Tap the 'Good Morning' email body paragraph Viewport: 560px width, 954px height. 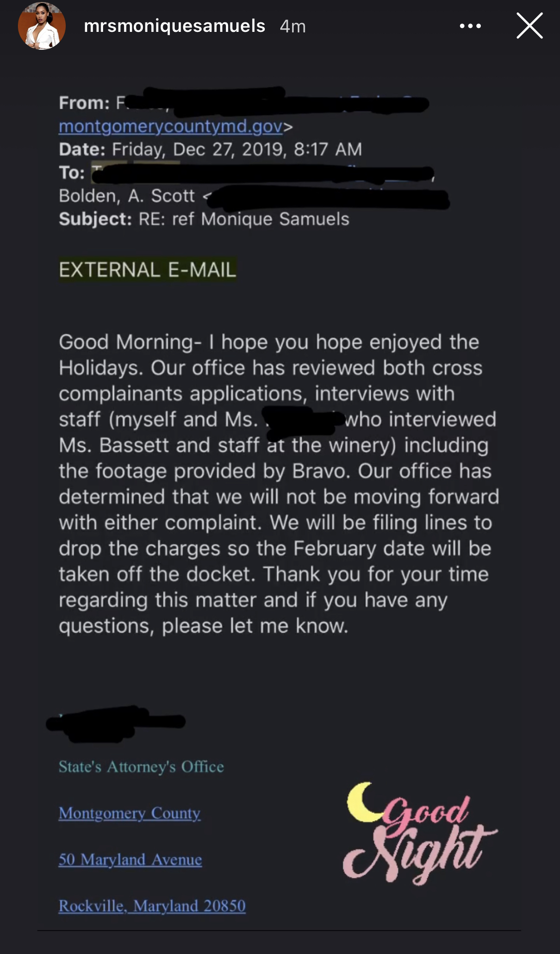[x=279, y=484]
